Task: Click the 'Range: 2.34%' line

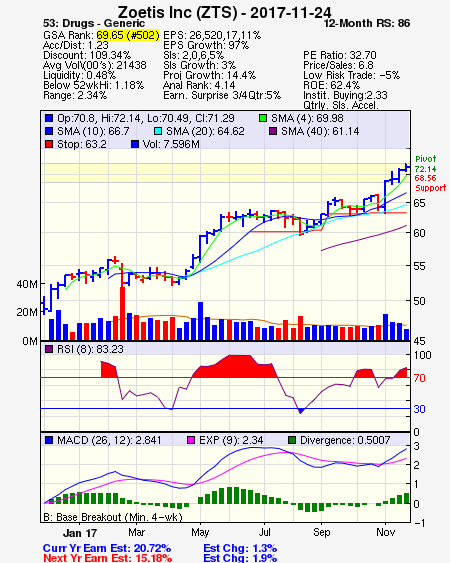Action: tap(75, 96)
